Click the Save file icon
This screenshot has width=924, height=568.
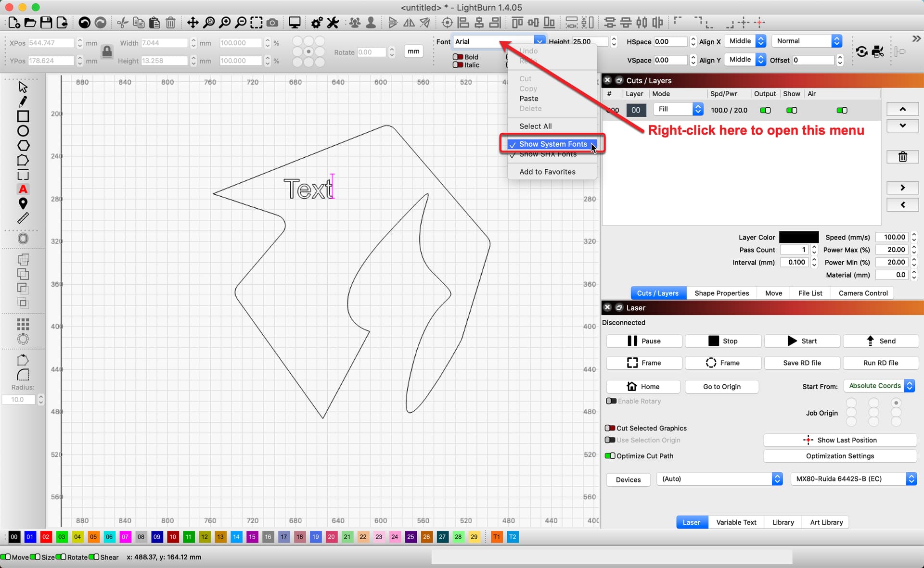(46, 22)
